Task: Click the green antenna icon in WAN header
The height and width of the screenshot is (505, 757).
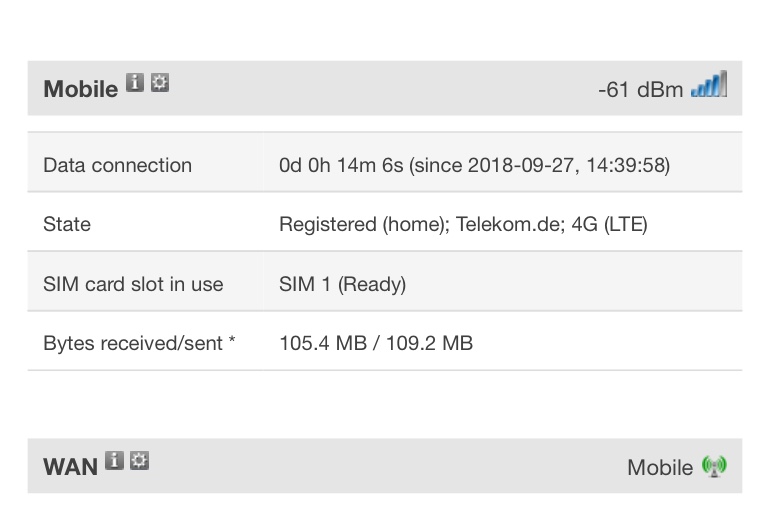Action: tap(713, 466)
